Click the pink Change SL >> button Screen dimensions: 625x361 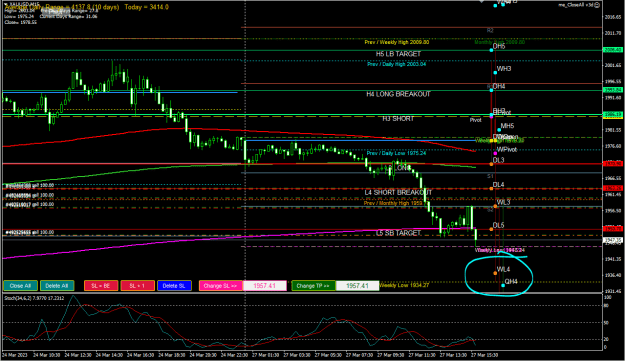click(220, 286)
